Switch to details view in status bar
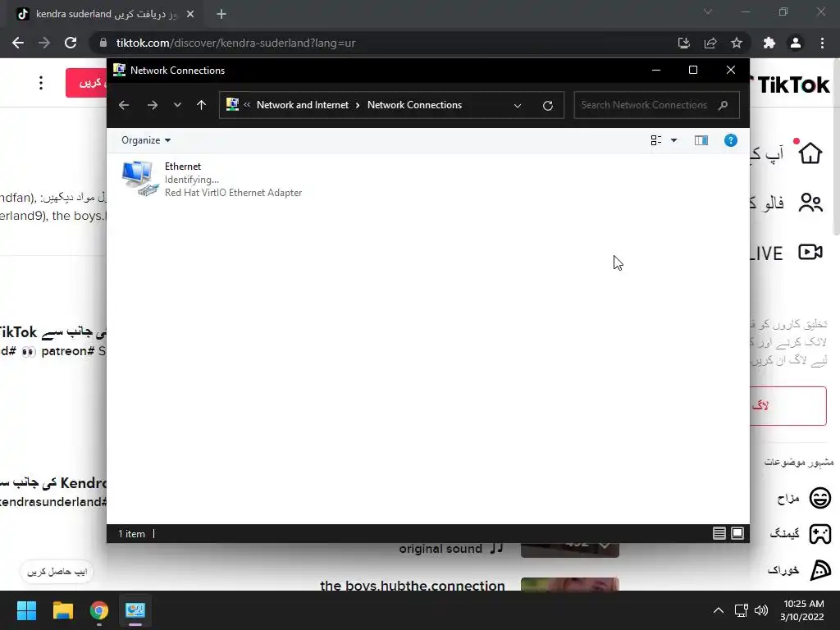 [719, 533]
